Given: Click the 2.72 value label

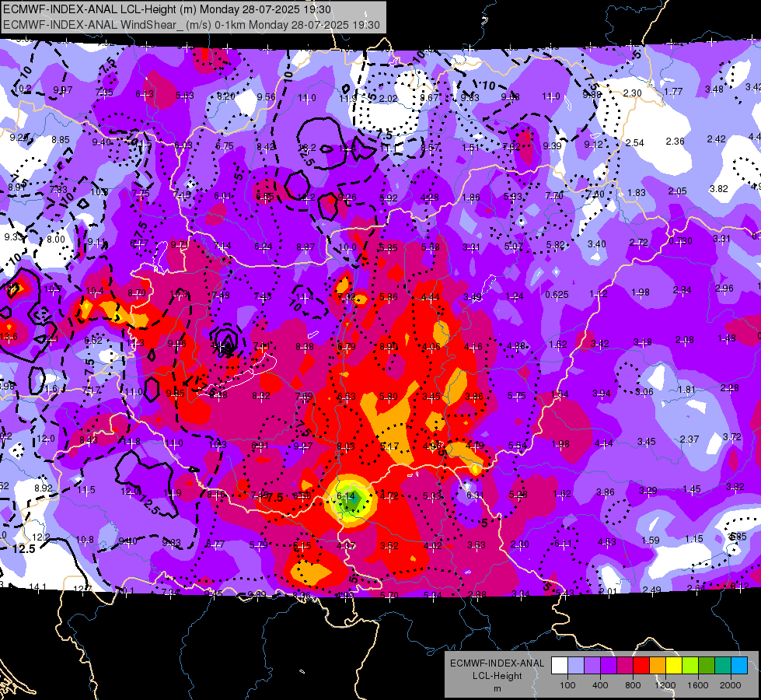Looking at the screenshot, I should 639,242.
